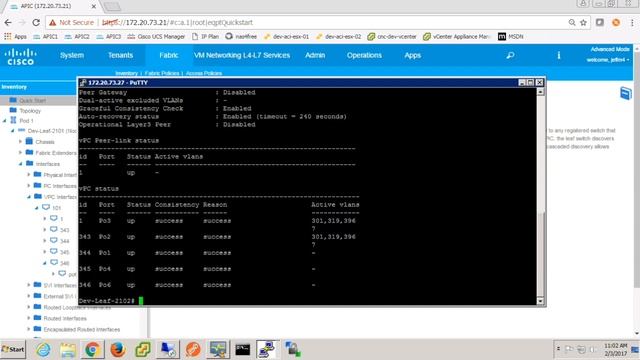Expand the Fabric Extenders folder
This screenshot has height=360, width=640.
click(20, 153)
